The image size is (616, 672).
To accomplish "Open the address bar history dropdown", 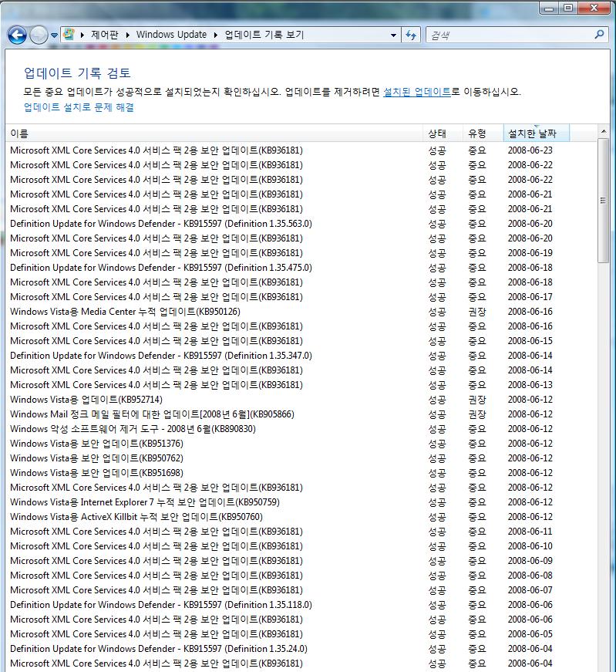I will 393,35.
